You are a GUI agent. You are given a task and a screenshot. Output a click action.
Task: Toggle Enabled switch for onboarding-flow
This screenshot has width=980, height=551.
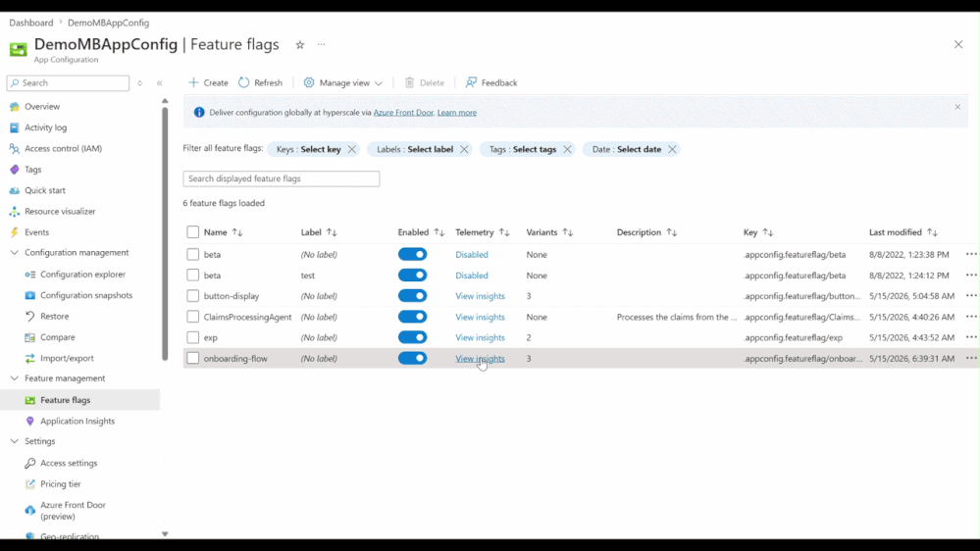[x=412, y=358]
